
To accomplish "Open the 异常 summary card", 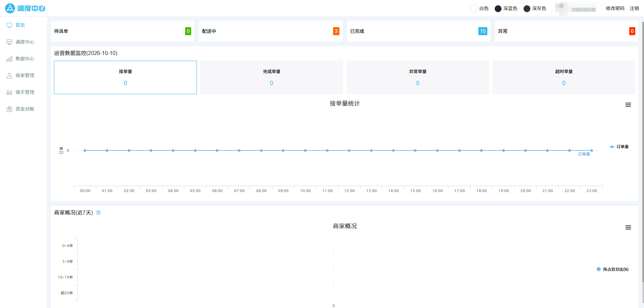I will click(567, 31).
